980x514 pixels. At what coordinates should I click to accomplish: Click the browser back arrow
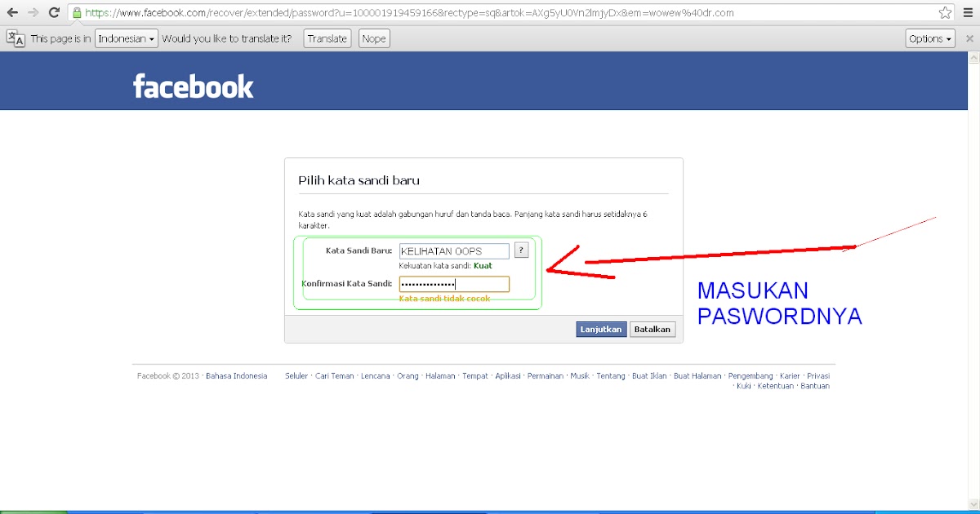[x=12, y=13]
